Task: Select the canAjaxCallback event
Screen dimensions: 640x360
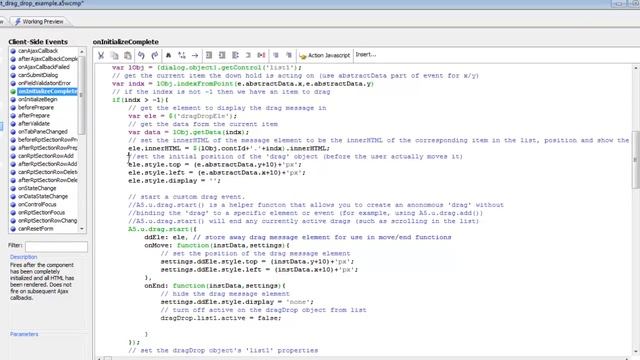Action: coord(38,51)
